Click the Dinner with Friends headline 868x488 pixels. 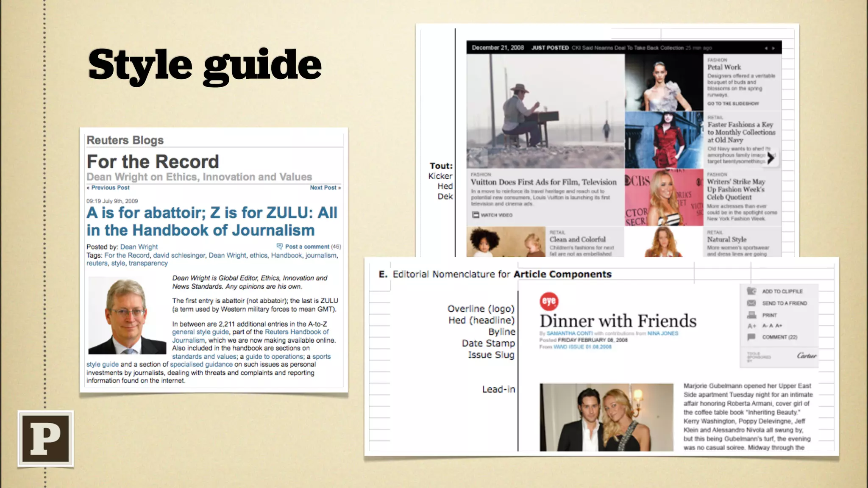pos(618,321)
